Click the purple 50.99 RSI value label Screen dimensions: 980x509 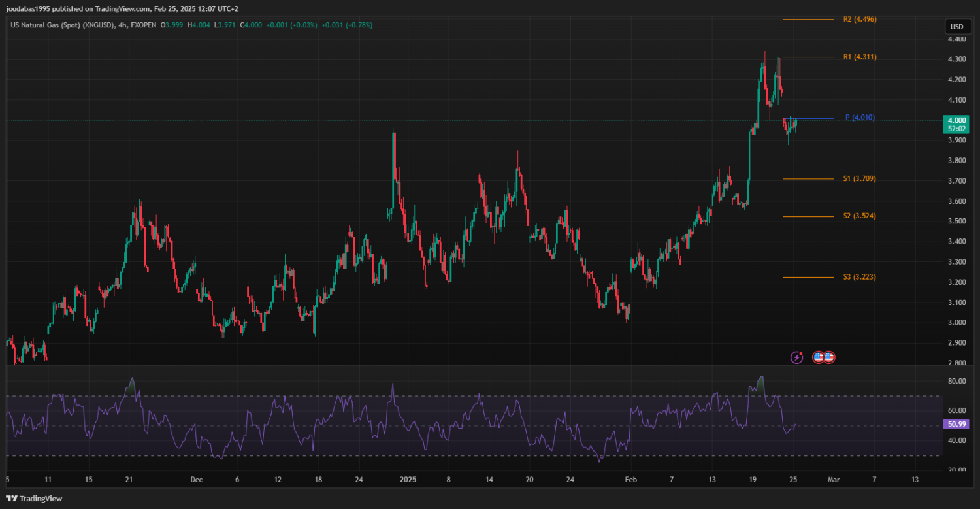coord(956,425)
